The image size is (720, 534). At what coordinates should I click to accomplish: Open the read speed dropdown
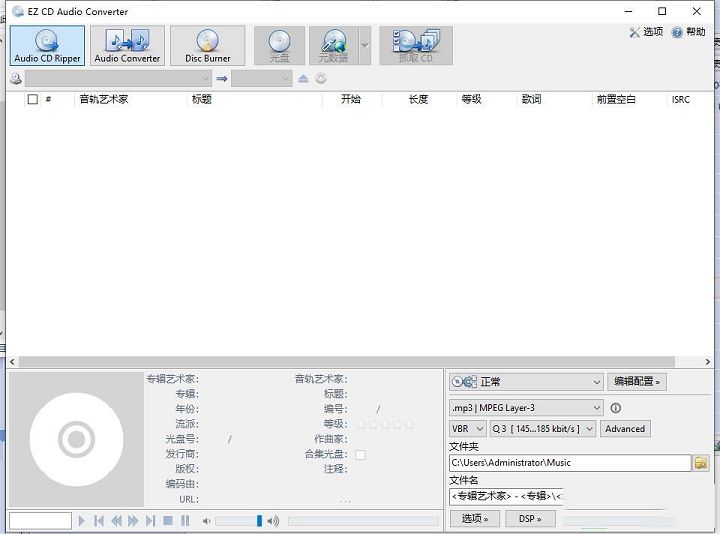click(262, 79)
